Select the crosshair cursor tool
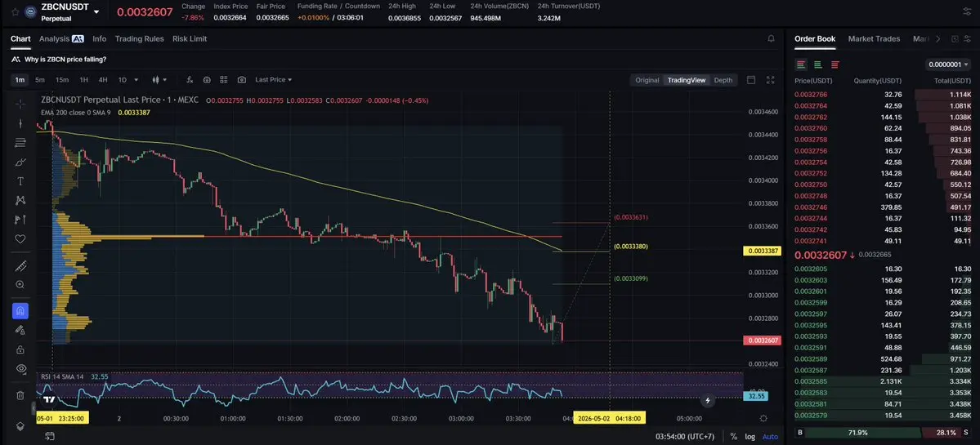Screen dimensions: 980x445 tap(20, 104)
